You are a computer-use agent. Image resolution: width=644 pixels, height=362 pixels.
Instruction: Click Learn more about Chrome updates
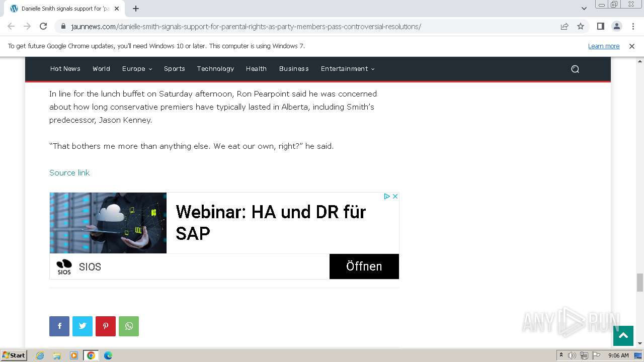click(604, 46)
